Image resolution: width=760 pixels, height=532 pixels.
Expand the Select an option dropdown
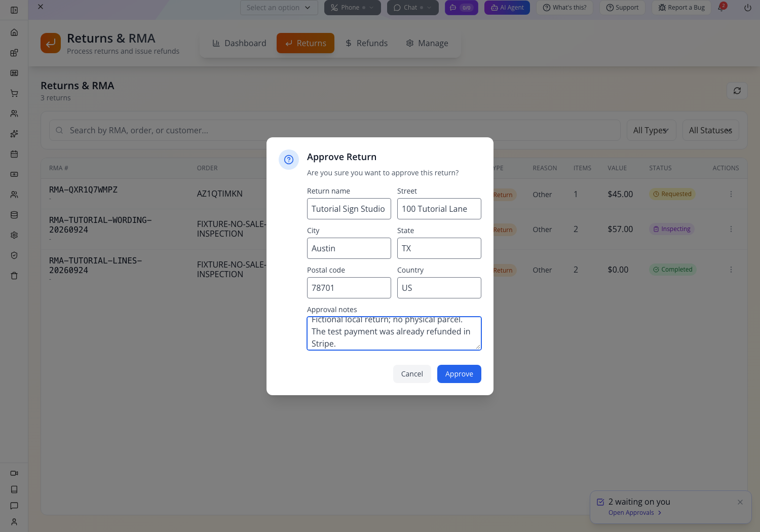pyautogui.click(x=279, y=8)
